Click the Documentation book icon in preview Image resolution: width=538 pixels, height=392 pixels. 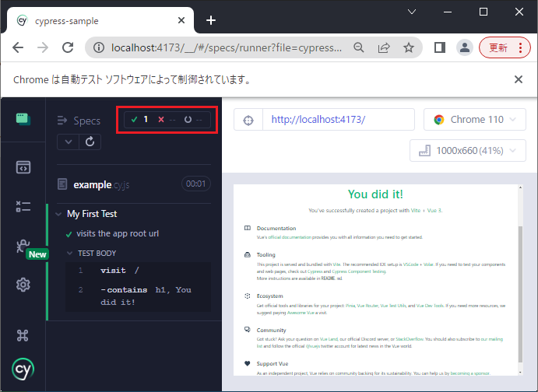click(248, 228)
